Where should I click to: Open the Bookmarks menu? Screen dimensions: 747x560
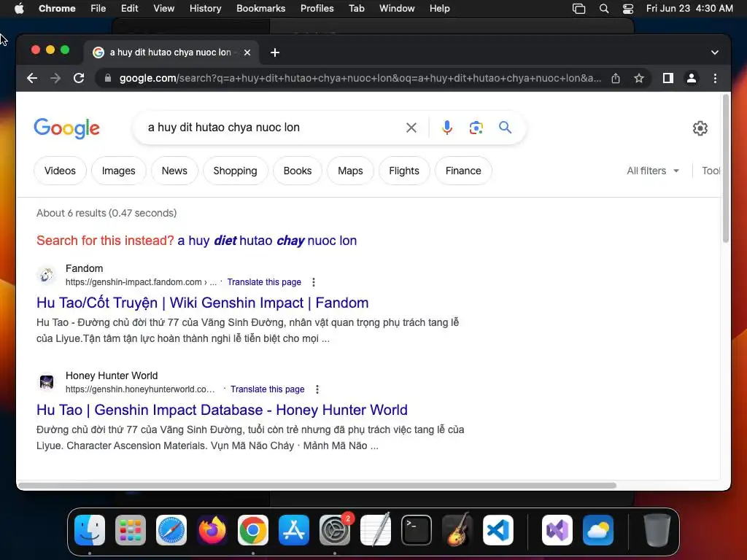260,9
